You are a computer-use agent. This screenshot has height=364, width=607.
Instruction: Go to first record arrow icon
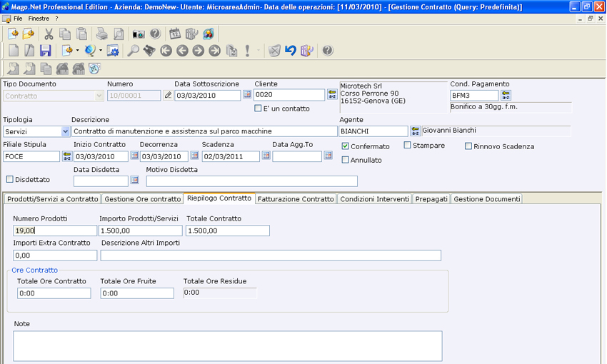coord(166,50)
